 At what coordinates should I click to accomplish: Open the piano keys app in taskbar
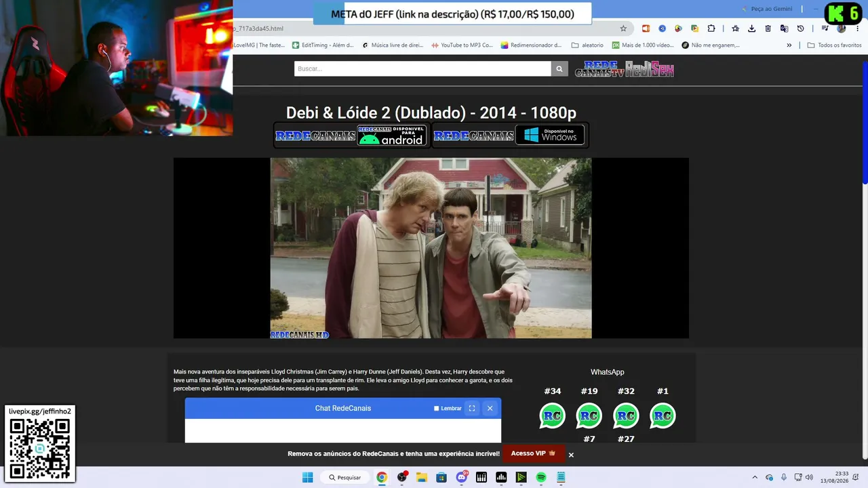481,477
